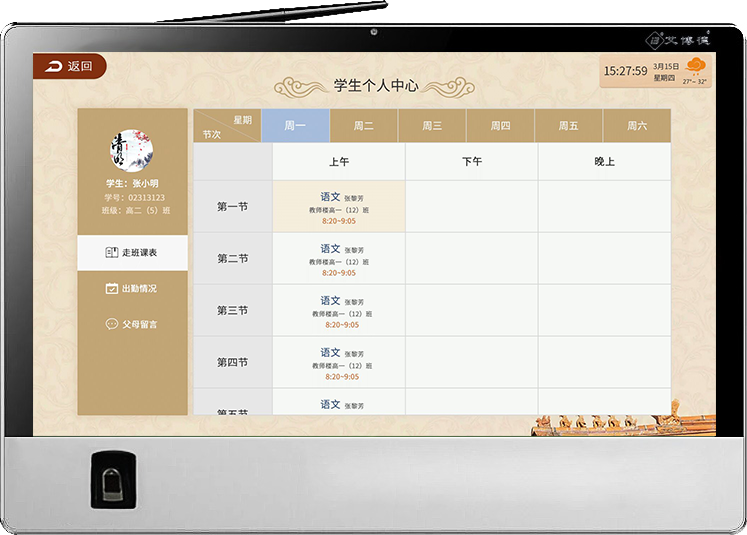The height and width of the screenshot is (535, 747).
Task: Select the 周四 tab
Action: (500, 126)
